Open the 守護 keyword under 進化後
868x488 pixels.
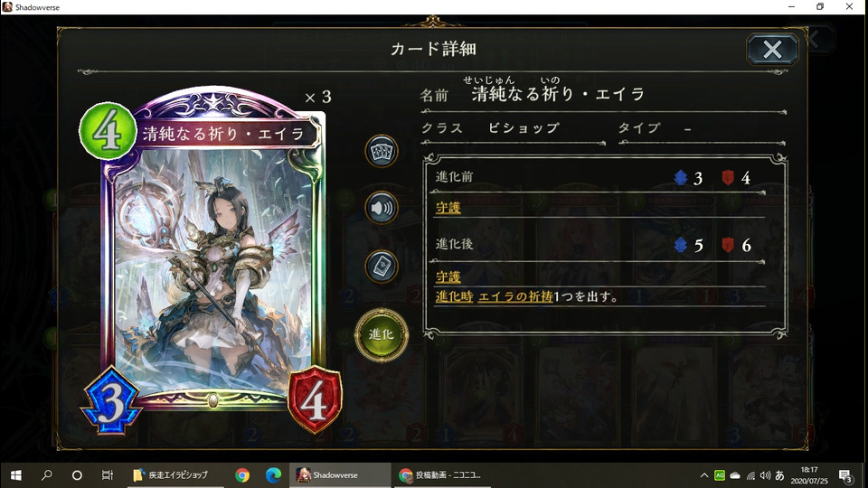tap(448, 277)
